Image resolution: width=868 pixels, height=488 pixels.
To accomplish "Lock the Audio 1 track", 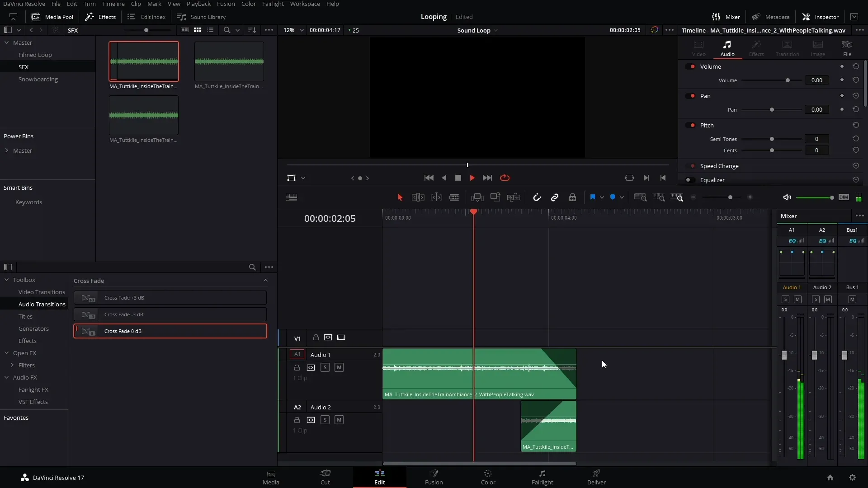I will pyautogui.click(x=297, y=368).
